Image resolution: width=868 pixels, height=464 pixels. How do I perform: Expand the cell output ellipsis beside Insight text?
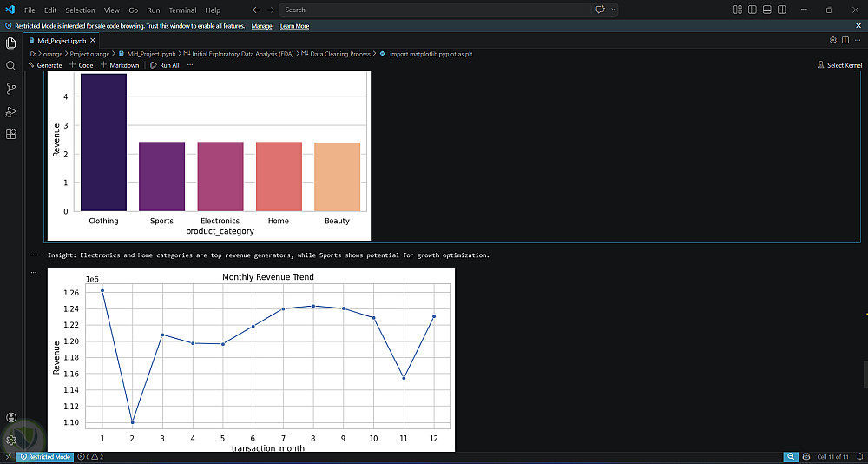pyautogui.click(x=34, y=255)
